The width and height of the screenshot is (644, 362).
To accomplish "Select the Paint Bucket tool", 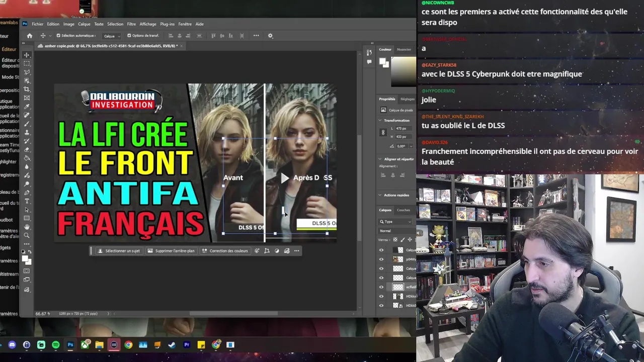I will coord(27,158).
